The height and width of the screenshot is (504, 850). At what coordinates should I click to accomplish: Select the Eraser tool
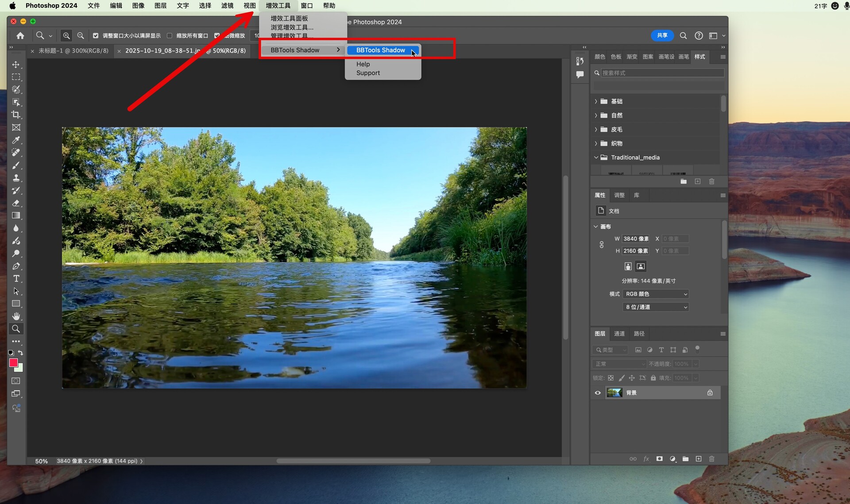pos(16,203)
